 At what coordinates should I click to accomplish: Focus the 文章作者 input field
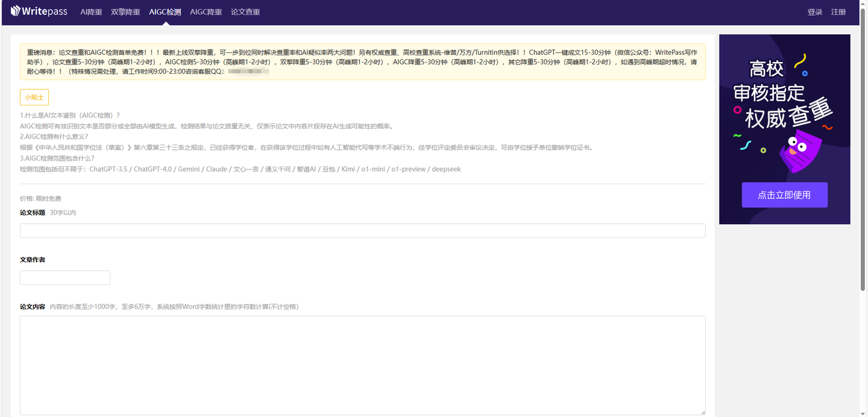click(65, 278)
